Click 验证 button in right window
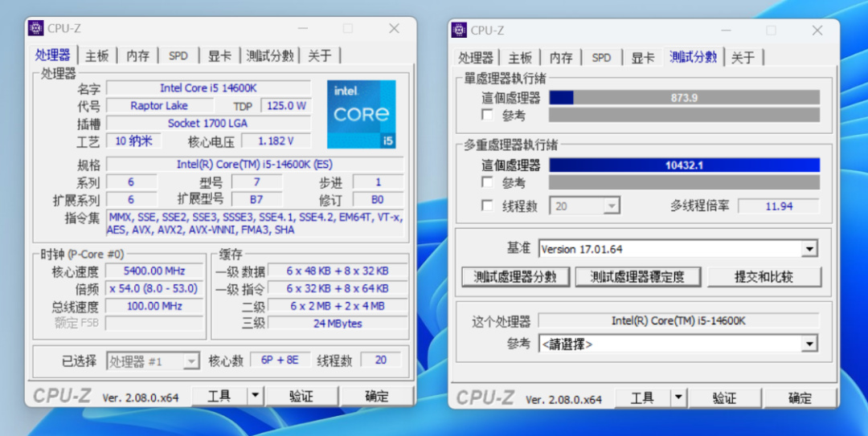The height and width of the screenshot is (436, 868). 725,397
